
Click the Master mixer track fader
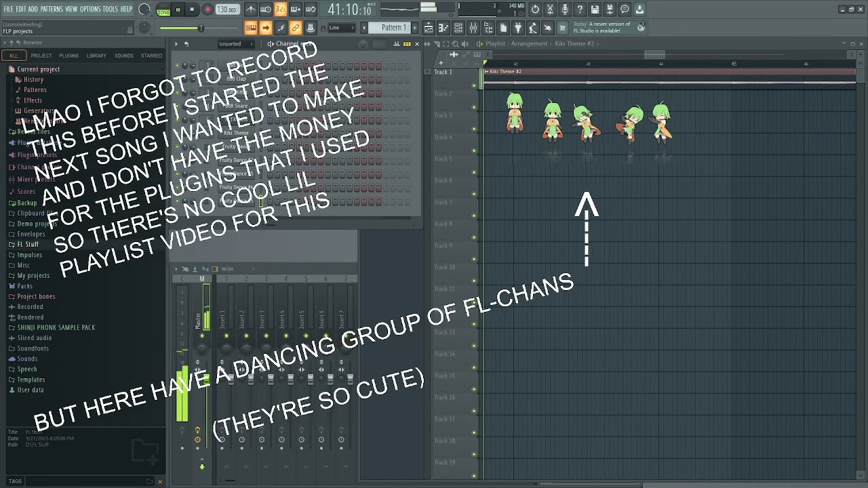tap(207, 378)
